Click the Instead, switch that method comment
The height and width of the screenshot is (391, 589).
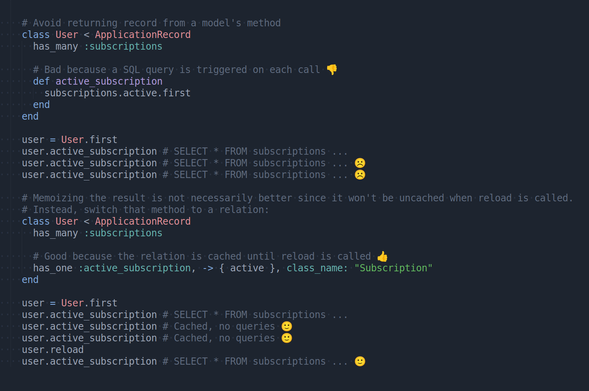[x=145, y=210]
